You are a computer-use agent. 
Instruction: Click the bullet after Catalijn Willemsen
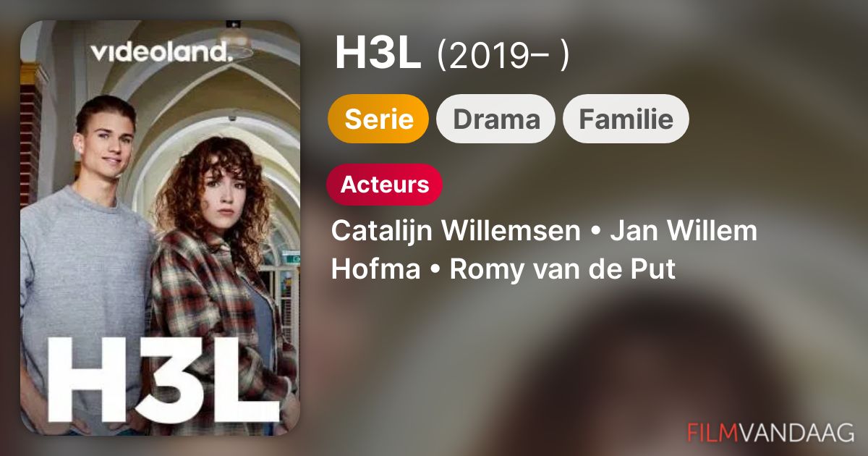tap(595, 232)
